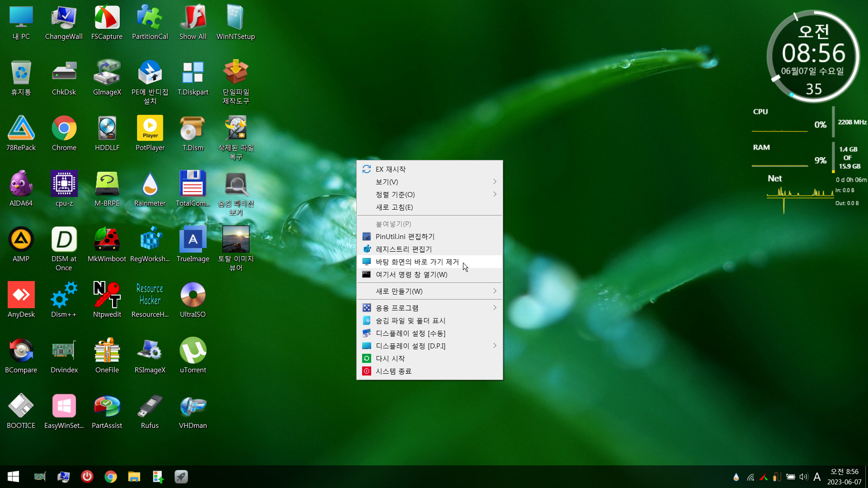This screenshot has width=868, height=488.
Task: Open the Resource Hacker shortcut
Action: (150, 300)
